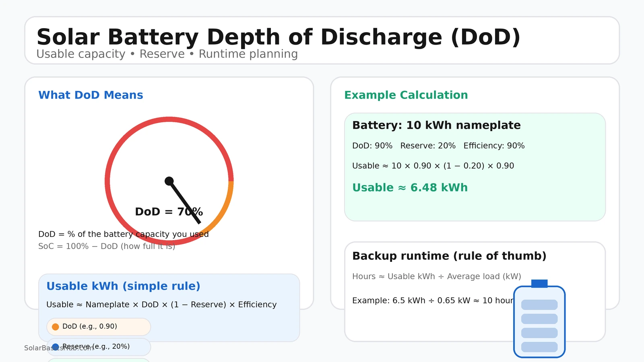Click a battery charge bar segment
This screenshot has width=644, height=362.
click(x=539, y=304)
